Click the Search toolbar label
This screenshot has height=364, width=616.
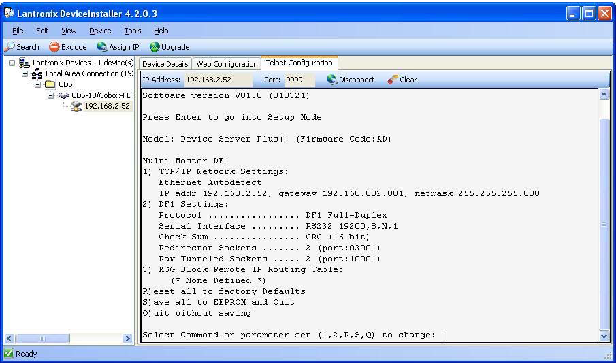[x=27, y=47]
